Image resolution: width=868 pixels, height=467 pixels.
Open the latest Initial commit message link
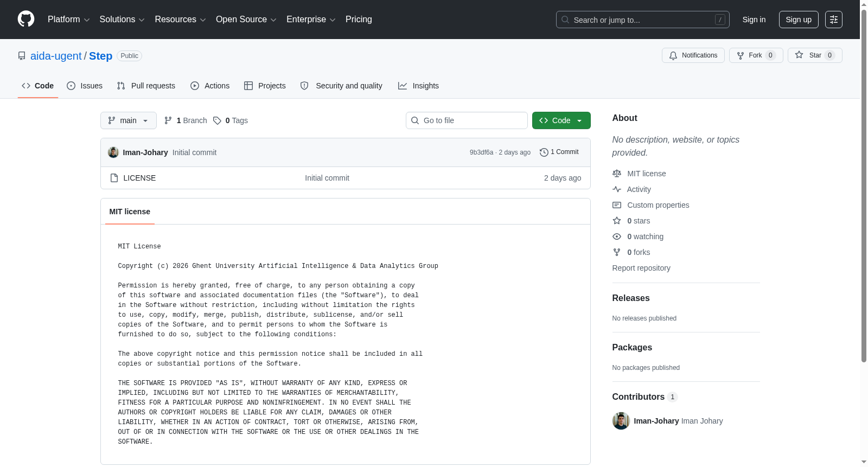click(194, 152)
